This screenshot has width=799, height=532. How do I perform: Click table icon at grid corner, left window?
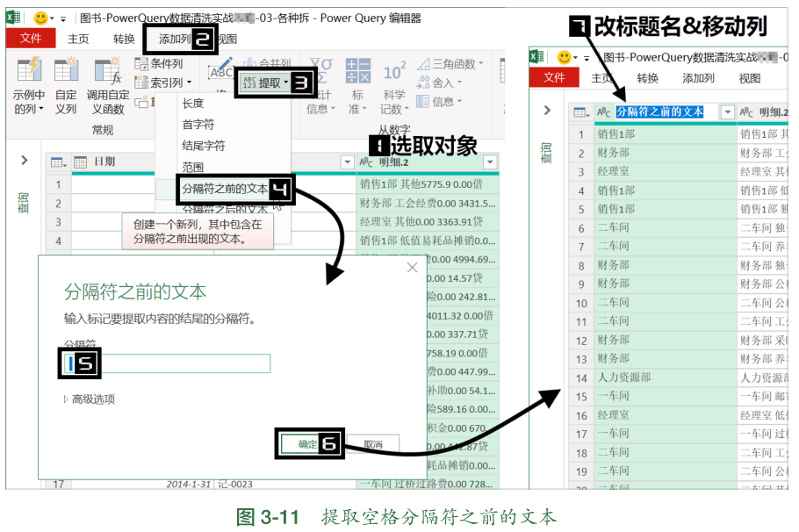click(59, 162)
